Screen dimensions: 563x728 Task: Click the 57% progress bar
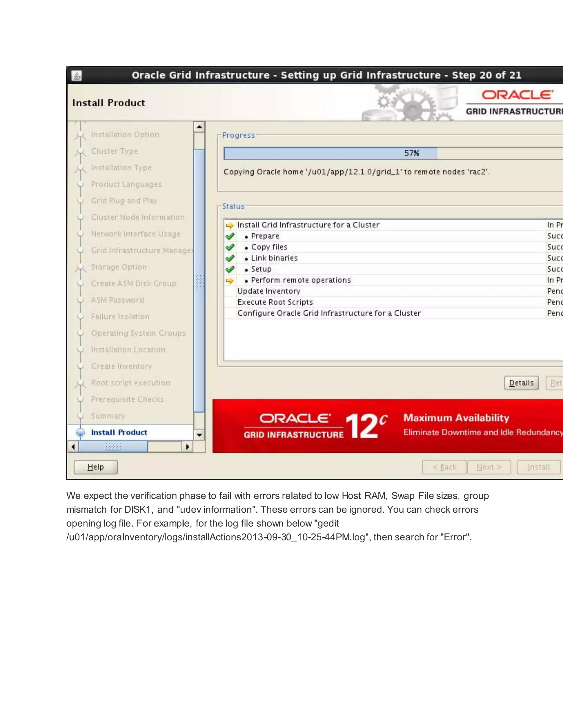tap(394, 153)
